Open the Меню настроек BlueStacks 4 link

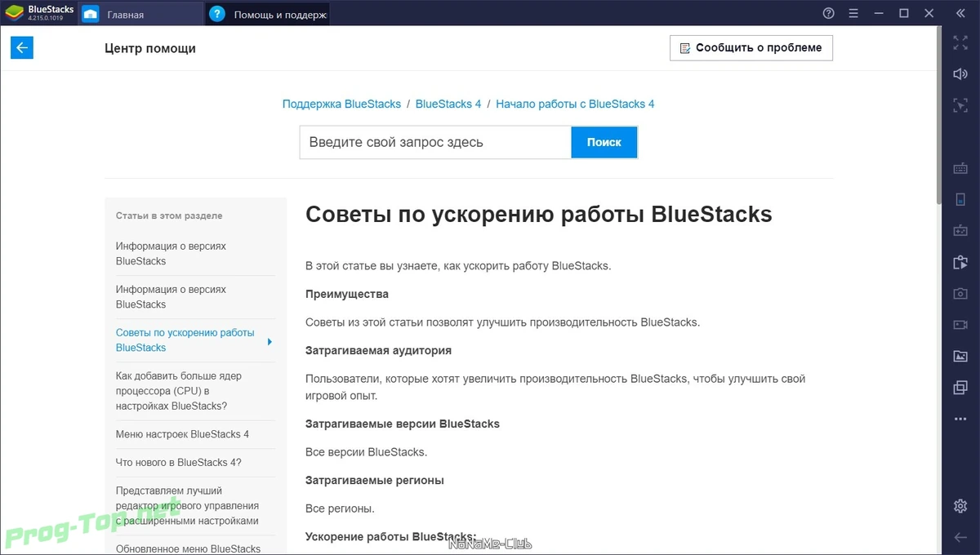click(182, 434)
